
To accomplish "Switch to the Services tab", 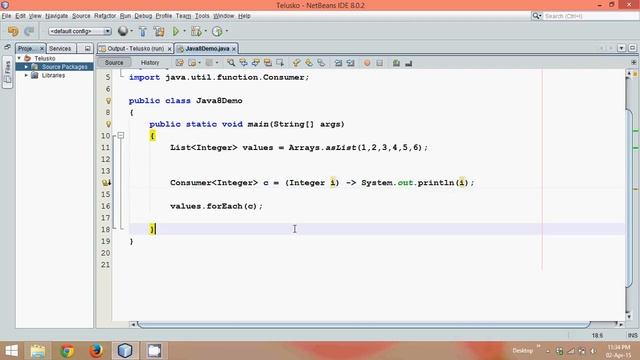I will click(60, 49).
